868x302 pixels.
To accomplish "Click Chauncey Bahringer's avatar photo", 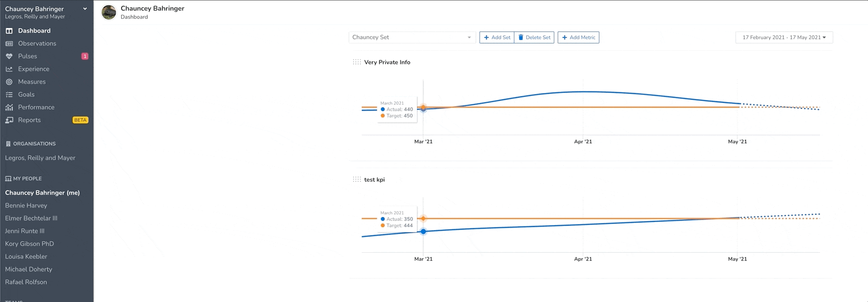I will (x=108, y=12).
